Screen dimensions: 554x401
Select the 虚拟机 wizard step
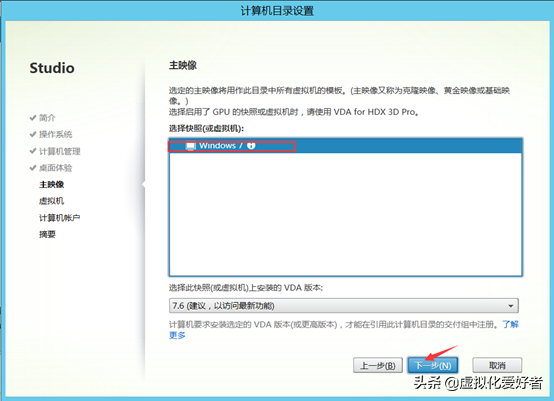tap(52, 201)
